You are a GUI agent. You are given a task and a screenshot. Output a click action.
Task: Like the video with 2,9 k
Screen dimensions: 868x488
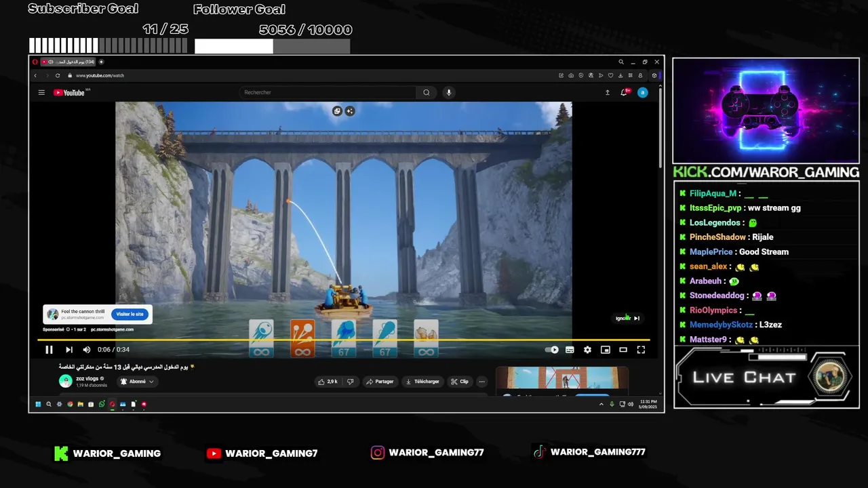(328, 382)
